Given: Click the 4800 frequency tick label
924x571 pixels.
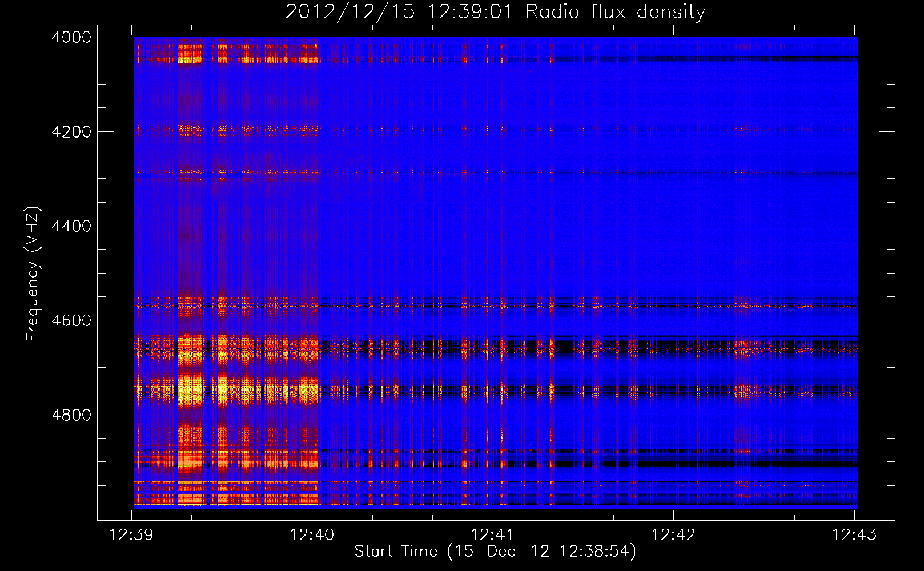Looking at the screenshot, I should pos(71,415).
